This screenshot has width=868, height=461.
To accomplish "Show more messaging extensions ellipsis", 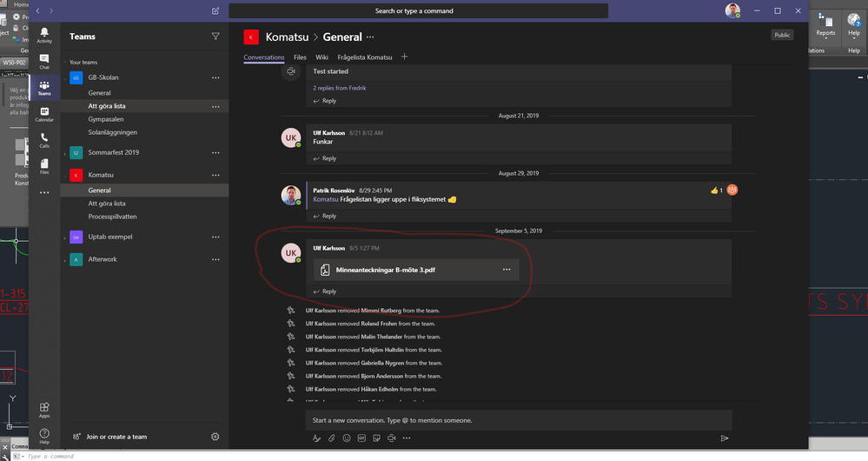I will 407,438.
